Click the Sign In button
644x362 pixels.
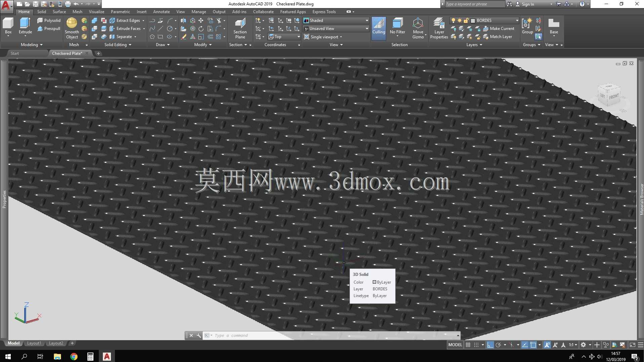coord(528,4)
